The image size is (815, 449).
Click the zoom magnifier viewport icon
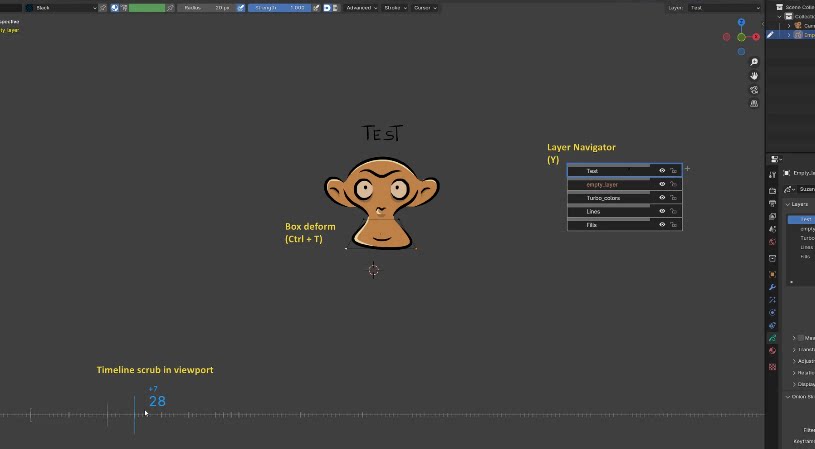(754, 62)
